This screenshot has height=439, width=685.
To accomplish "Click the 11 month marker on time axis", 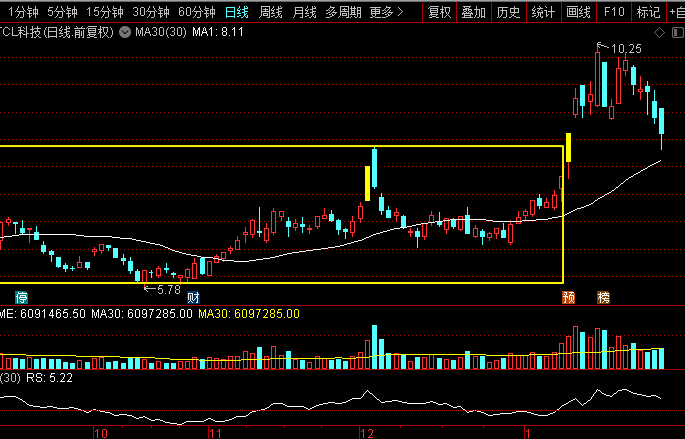I will [x=215, y=433].
